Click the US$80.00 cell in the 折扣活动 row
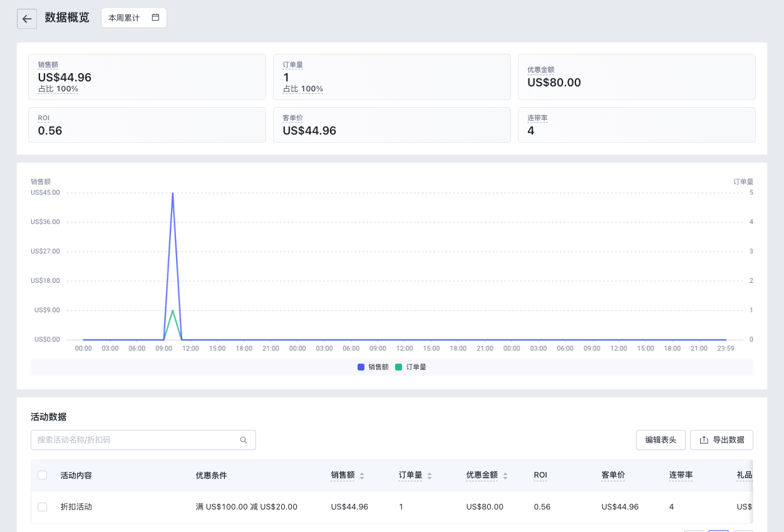This screenshot has height=532, width=784. [485, 507]
